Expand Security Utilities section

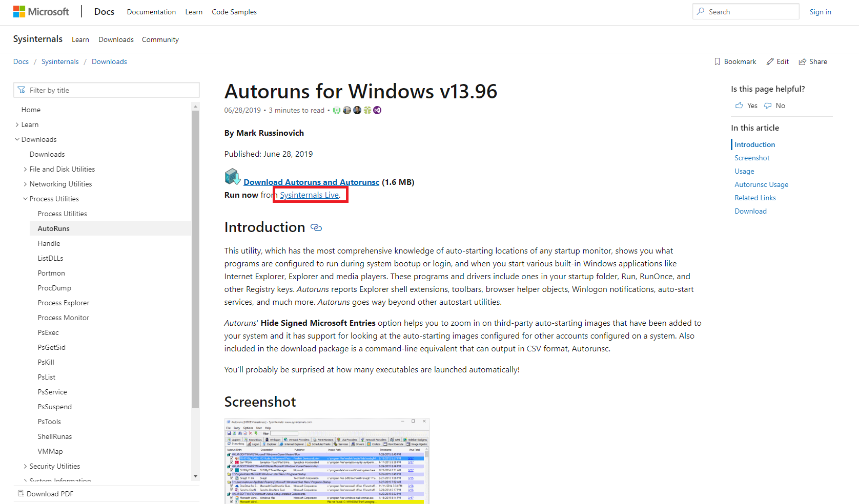[25, 466]
